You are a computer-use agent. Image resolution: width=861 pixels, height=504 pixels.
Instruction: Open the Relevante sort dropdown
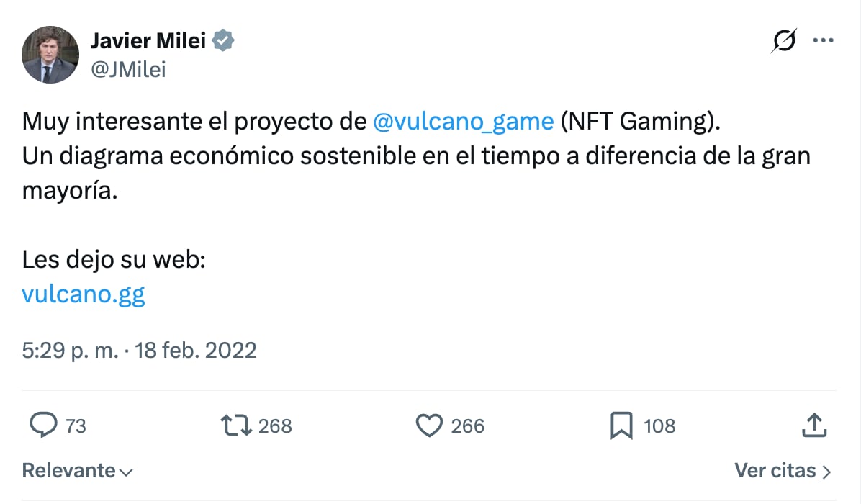pos(77,470)
